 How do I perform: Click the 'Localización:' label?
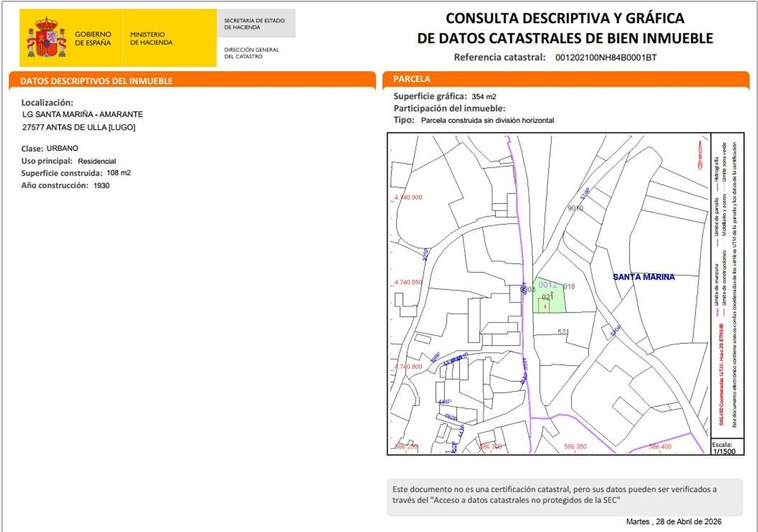coord(47,103)
